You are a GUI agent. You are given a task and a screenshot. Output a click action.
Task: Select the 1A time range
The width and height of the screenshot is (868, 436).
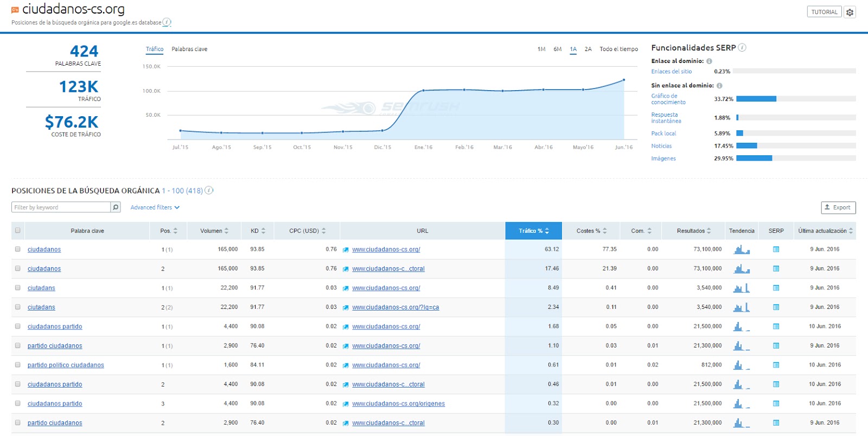pos(573,49)
